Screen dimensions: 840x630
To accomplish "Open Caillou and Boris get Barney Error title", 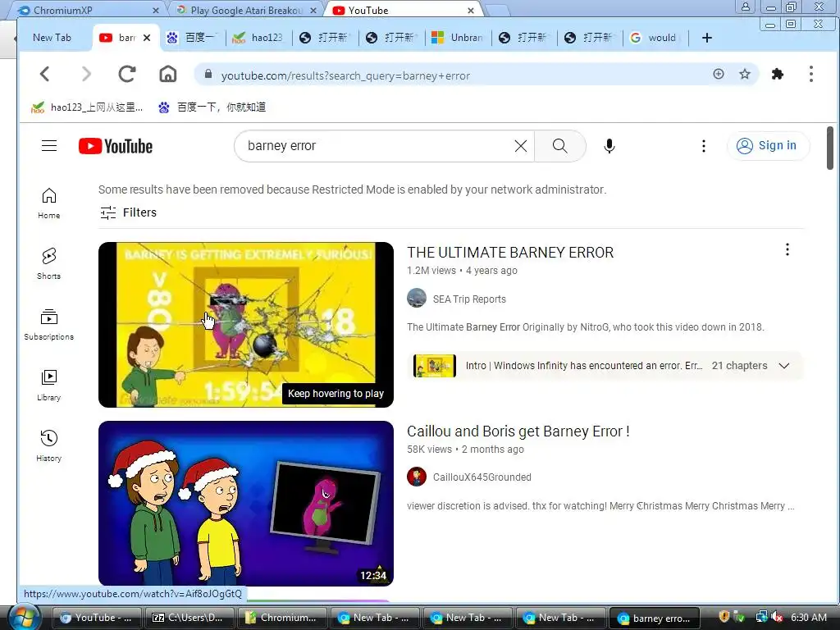I will coord(518,431).
